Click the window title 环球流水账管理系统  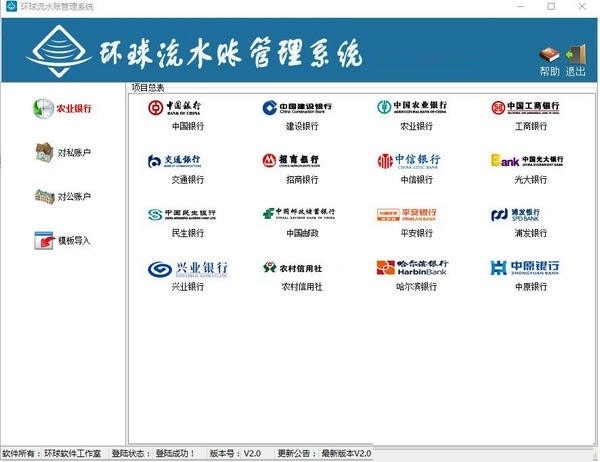pyautogui.click(x=57, y=7)
